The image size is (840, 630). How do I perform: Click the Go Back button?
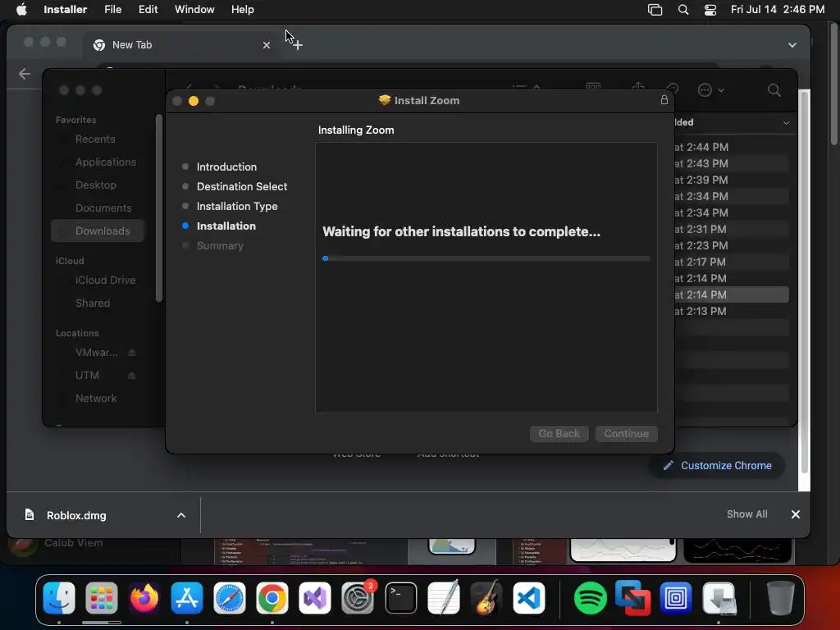pos(559,433)
